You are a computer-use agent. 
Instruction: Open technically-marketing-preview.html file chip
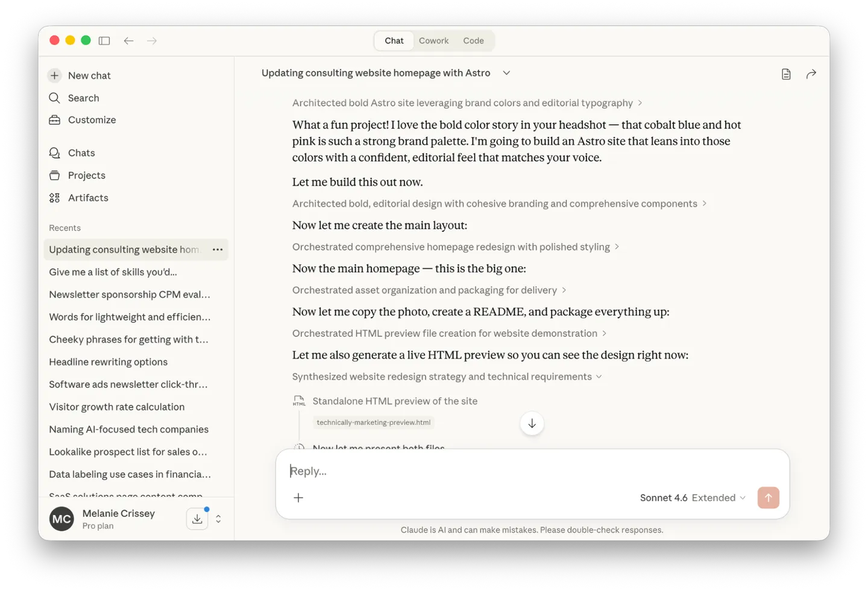tap(374, 422)
